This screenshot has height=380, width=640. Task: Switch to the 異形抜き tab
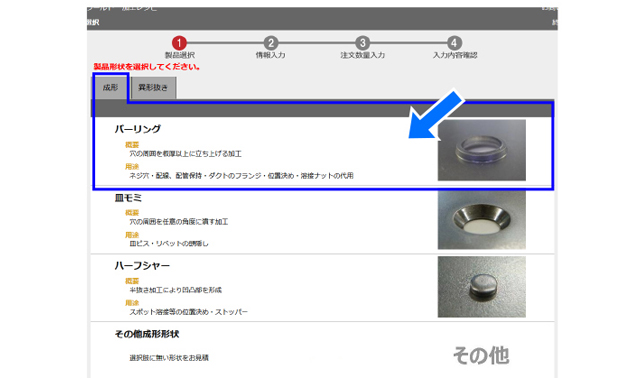coord(153,87)
